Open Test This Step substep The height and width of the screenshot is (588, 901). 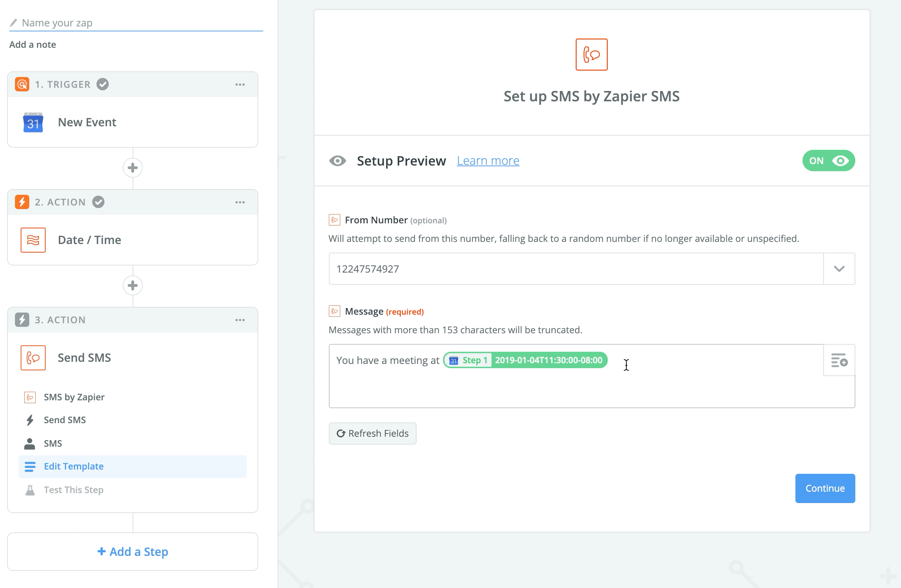[73, 490]
